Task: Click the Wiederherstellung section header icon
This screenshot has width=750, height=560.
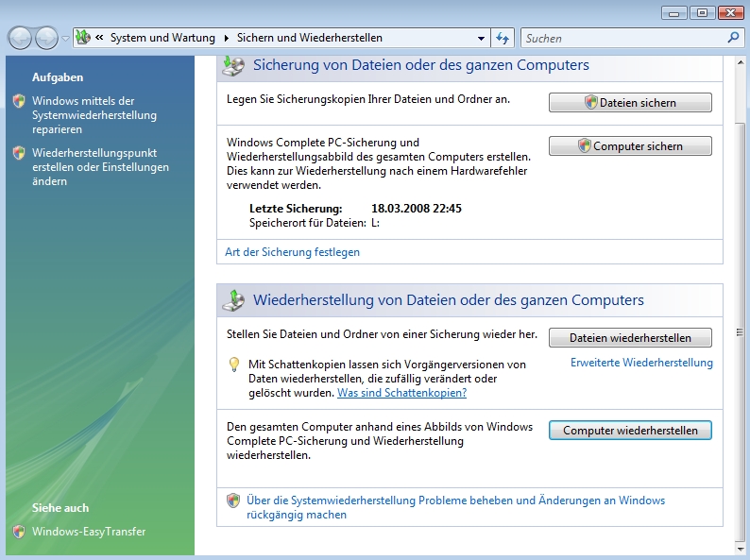Action: 232,300
